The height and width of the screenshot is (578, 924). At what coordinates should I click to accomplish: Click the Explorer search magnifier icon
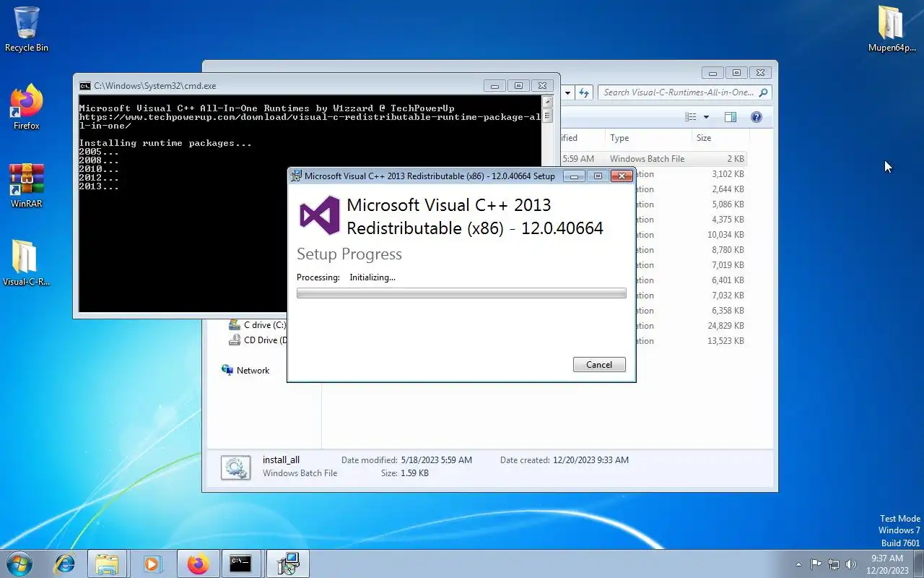(x=764, y=92)
